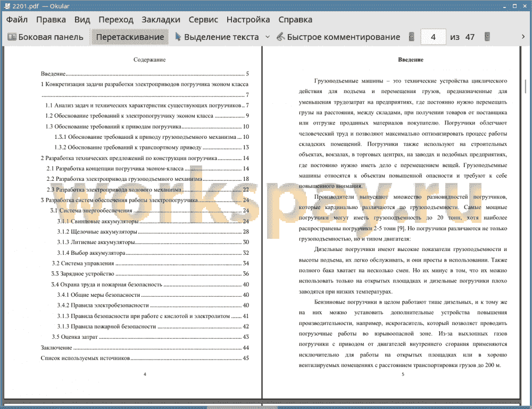Click entry '1.1 Анализ задач и технических характеристик'

[x=147, y=105]
